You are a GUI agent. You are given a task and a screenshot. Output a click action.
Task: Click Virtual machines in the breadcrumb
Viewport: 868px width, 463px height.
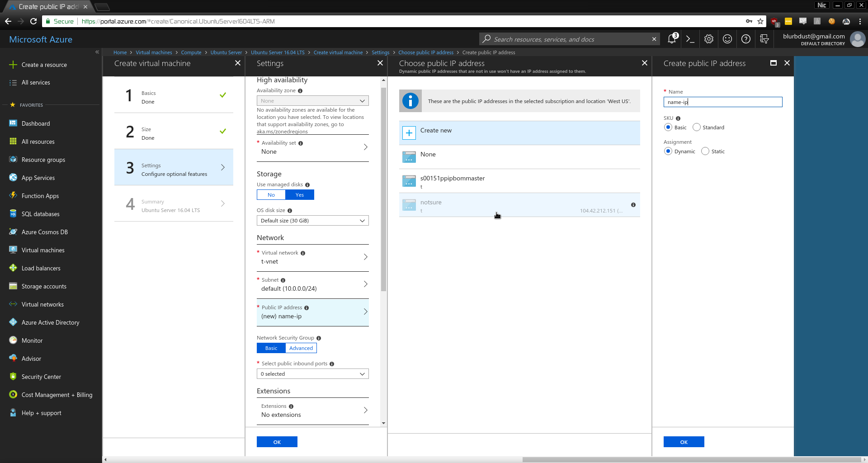click(154, 52)
